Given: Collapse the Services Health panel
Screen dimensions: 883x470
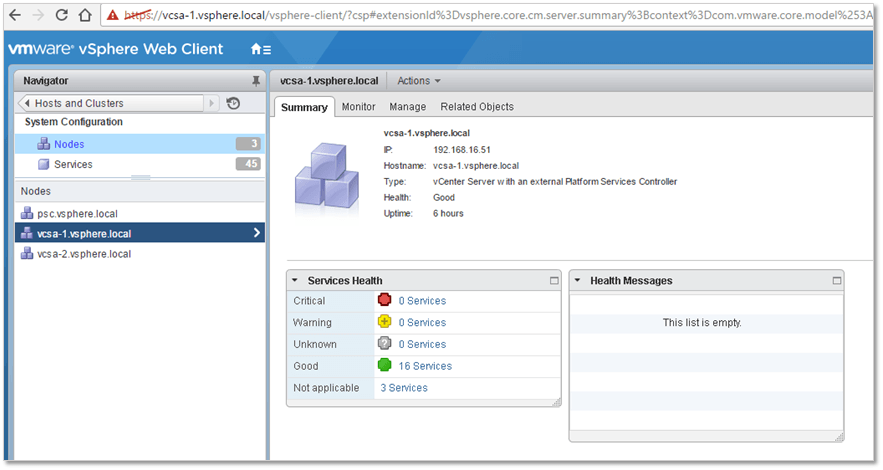Looking at the screenshot, I should tap(295, 280).
